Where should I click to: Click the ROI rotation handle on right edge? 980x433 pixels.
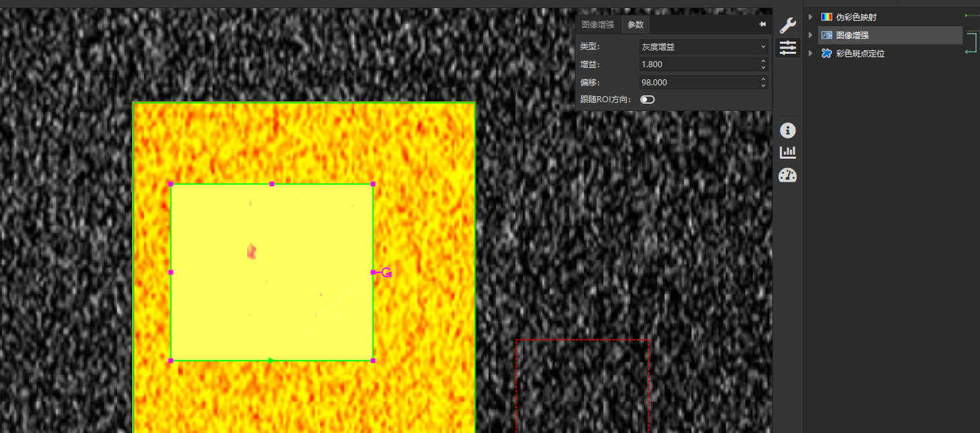[386, 272]
